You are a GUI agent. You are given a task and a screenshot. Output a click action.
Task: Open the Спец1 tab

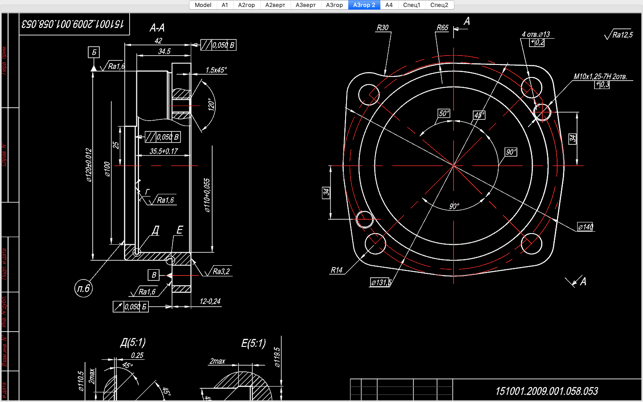click(x=411, y=5)
